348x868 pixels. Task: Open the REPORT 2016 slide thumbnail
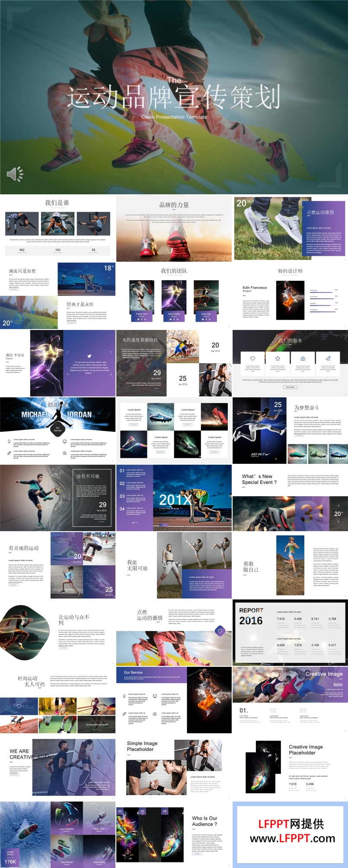click(x=290, y=632)
